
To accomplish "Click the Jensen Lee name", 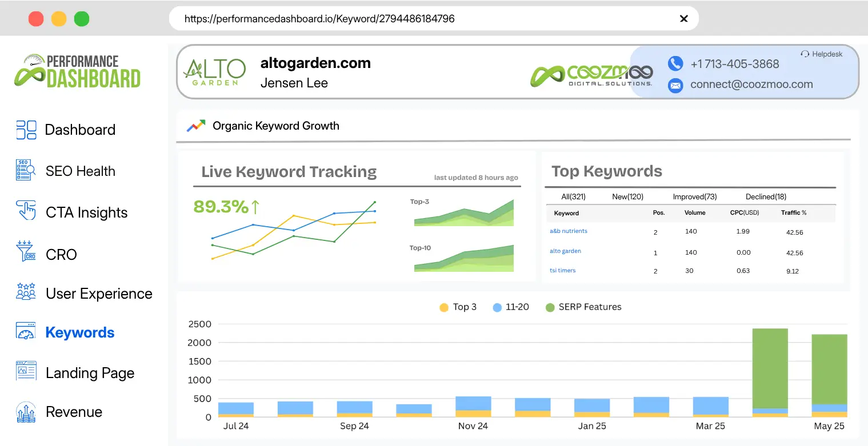I will coord(294,83).
